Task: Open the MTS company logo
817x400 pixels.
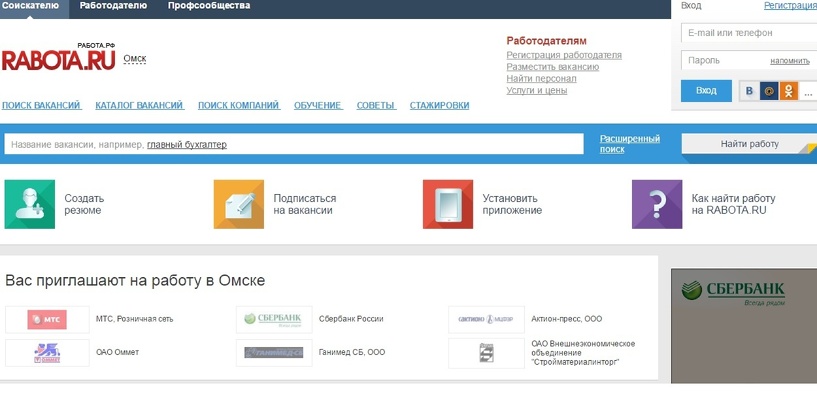Action: point(47,319)
